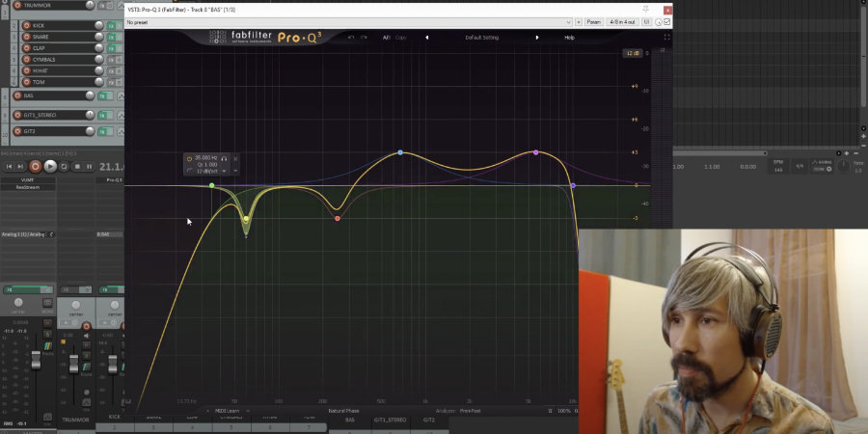The height and width of the screenshot is (434, 868).
Task: Go to project end in transport
Action: point(20,166)
